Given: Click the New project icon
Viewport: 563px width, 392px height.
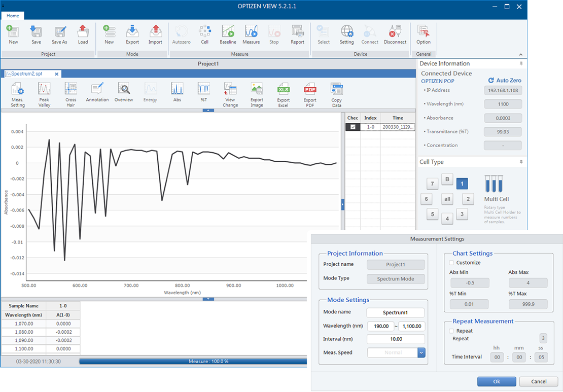Looking at the screenshot, I should (x=13, y=34).
